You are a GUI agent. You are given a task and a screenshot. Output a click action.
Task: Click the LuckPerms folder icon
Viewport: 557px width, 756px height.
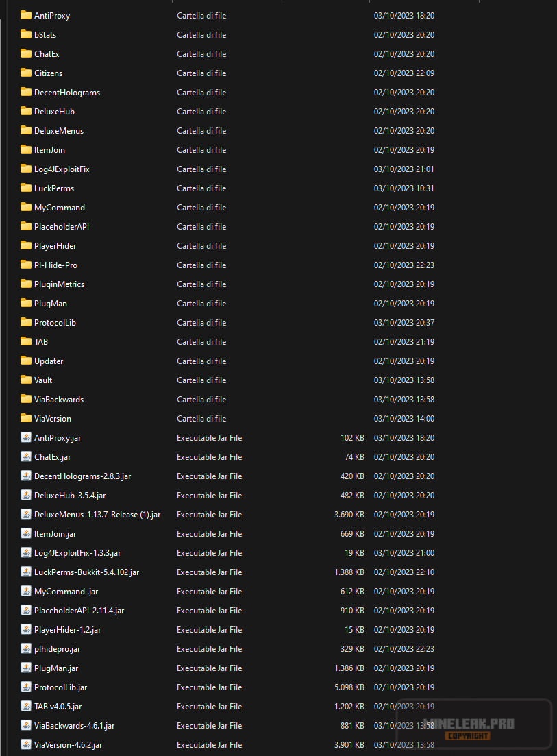[x=26, y=188]
